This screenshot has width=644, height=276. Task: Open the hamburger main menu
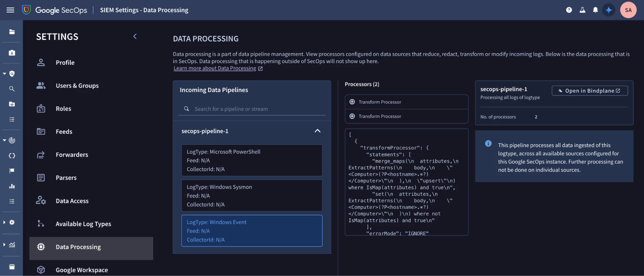click(10, 10)
